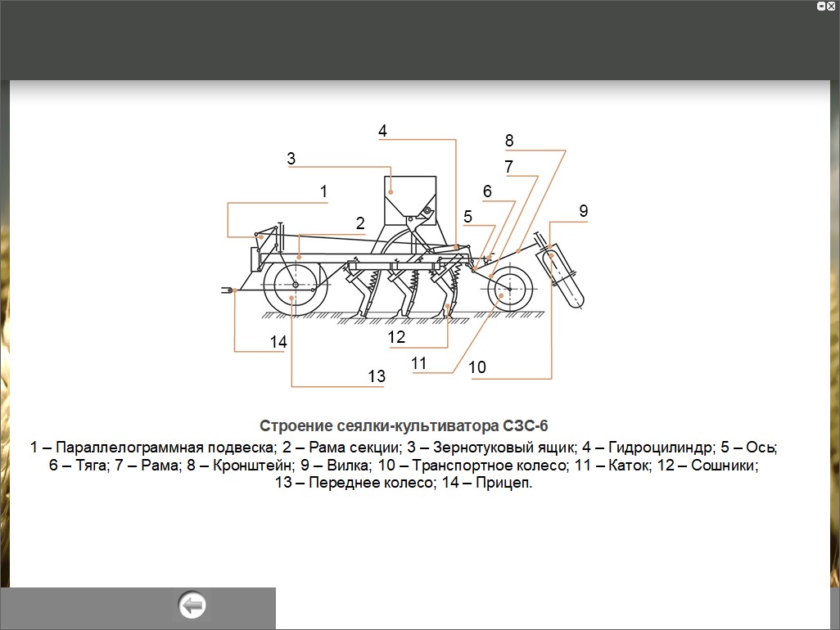
Task: Click the tilted roller at the drawing's right
Action: tap(563, 277)
